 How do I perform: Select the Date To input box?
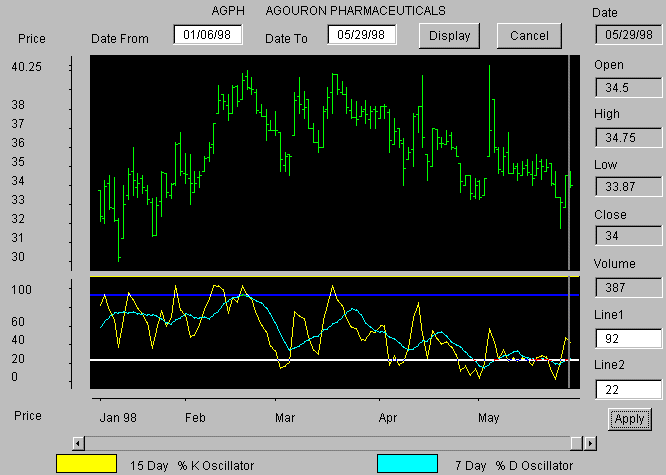click(362, 35)
